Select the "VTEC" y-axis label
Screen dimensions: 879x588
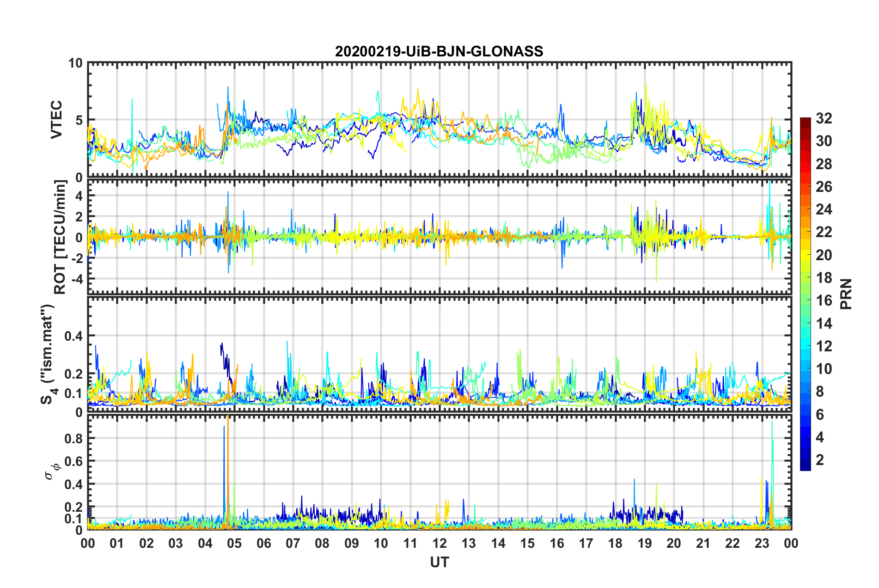(56, 120)
